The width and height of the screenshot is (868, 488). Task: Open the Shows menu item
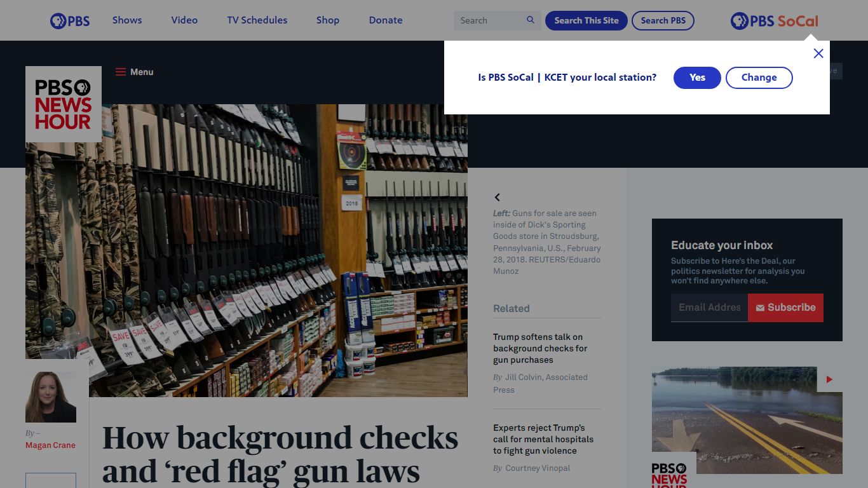[x=127, y=20]
